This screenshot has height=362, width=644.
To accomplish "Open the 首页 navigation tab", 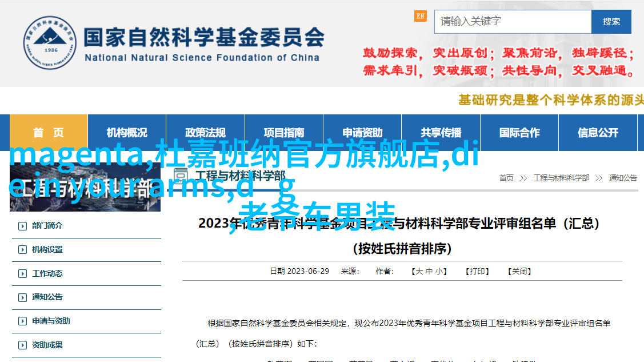I will [x=49, y=132].
